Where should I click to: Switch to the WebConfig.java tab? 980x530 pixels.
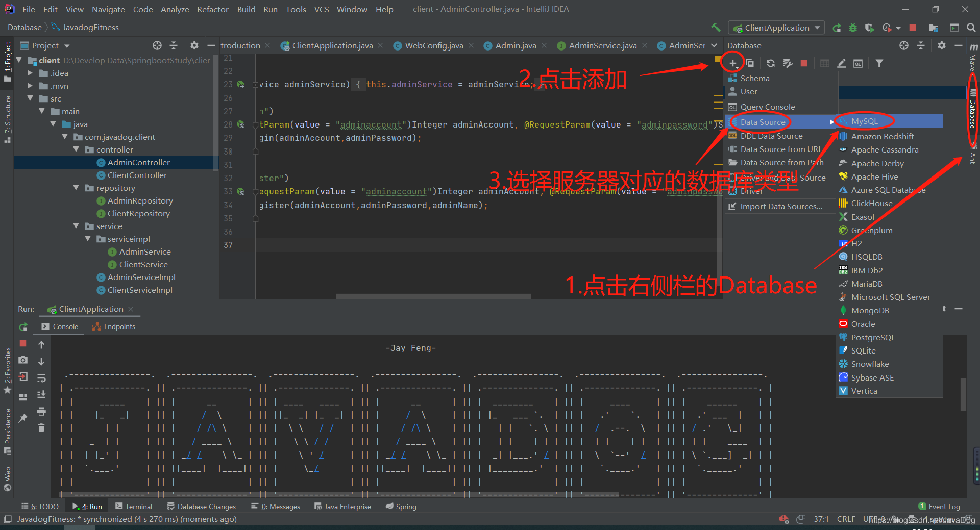coord(433,45)
